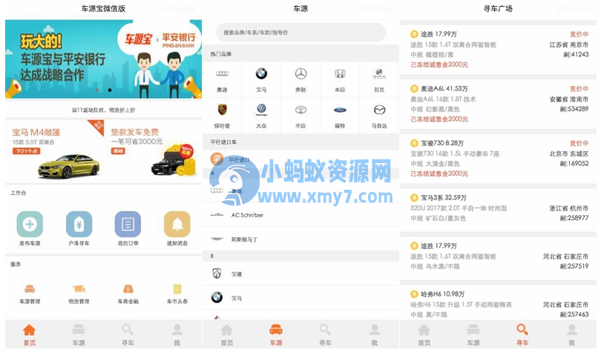Tap 浙江省 杭州市 location text
Screen dimensions: 601x364
click(569, 208)
